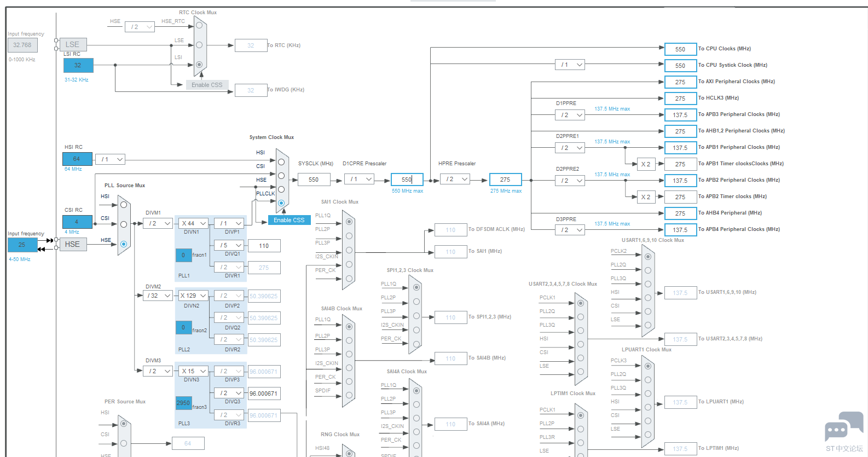
Task: Click the DIVQ1 output value 110
Action: click(x=264, y=246)
